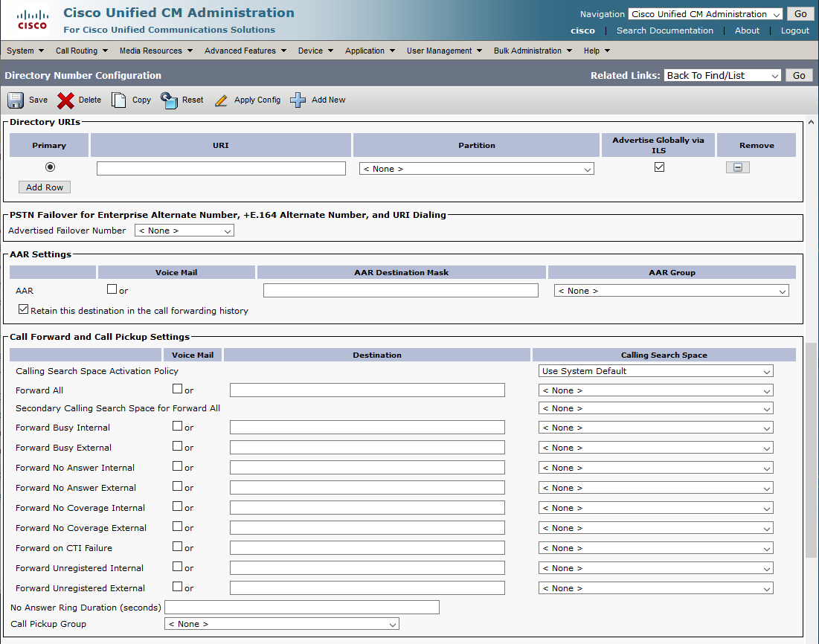Remove the Directory URI row with minus icon

click(737, 168)
